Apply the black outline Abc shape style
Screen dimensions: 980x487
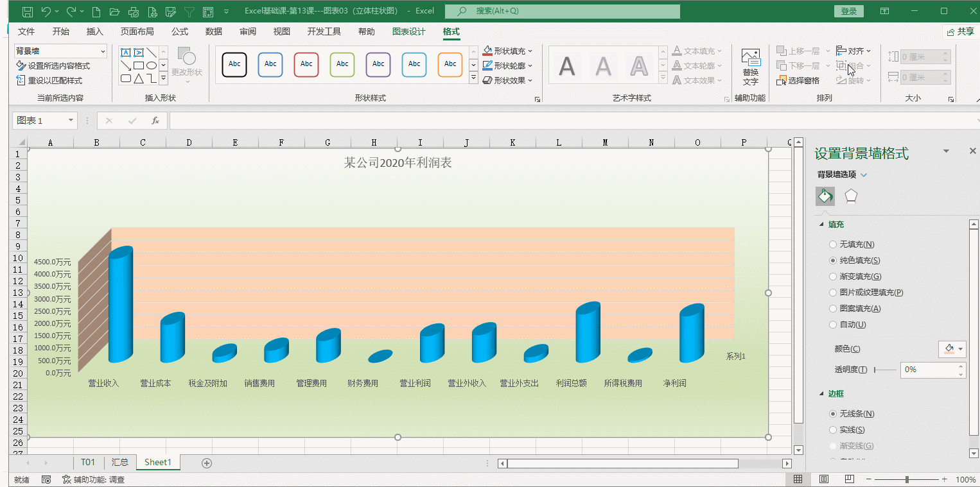[x=234, y=64]
